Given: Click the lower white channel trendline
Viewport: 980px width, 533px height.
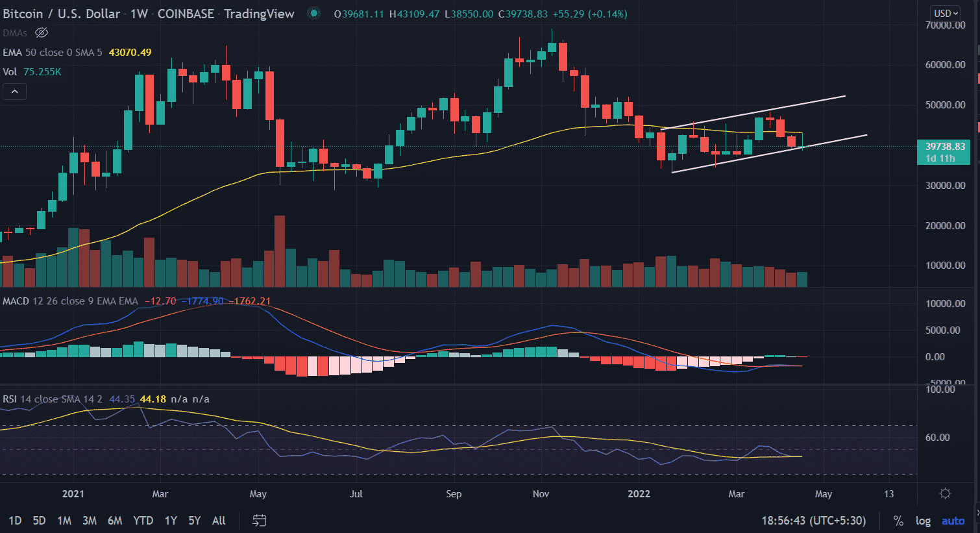Looking at the screenshot, I should click(x=769, y=153).
